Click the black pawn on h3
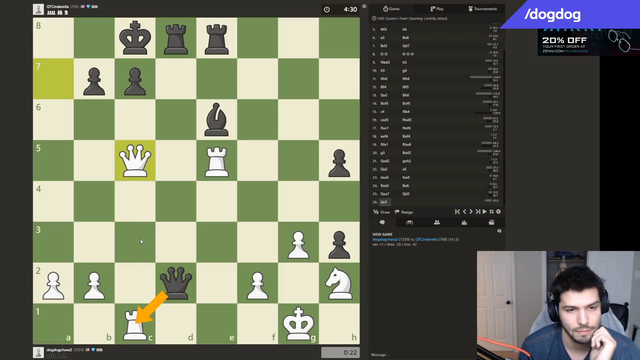The width and height of the screenshot is (640, 360). 339,242
